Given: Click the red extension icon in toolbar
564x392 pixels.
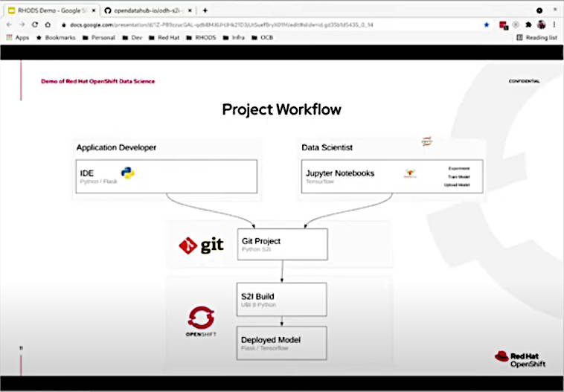Looking at the screenshot, I should point(504,25).
